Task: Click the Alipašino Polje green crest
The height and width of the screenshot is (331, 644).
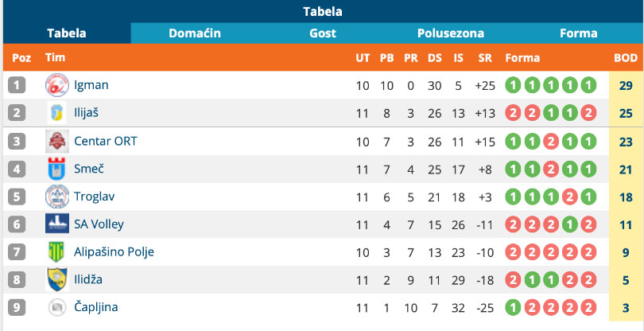Action: (57, 251)
